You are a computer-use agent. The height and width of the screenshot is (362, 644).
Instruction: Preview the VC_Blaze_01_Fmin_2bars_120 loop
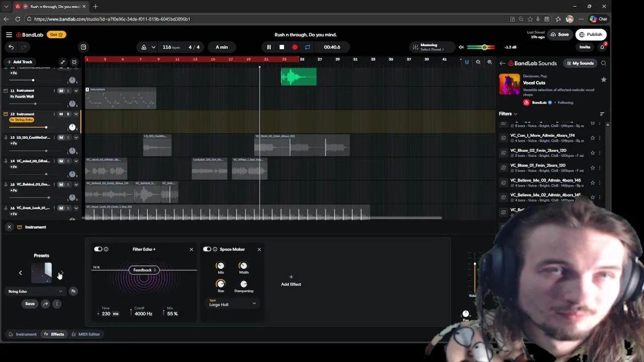pyautogui.click(x=504, y=167)
